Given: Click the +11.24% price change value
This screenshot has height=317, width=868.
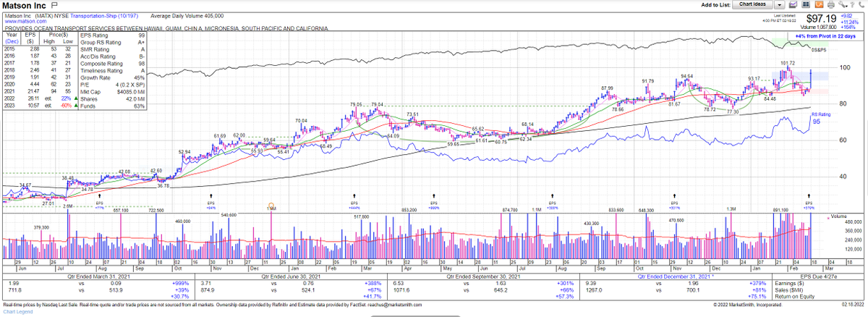Looking at the screenshot, I should pyautogui.click(x=849, y=22).
